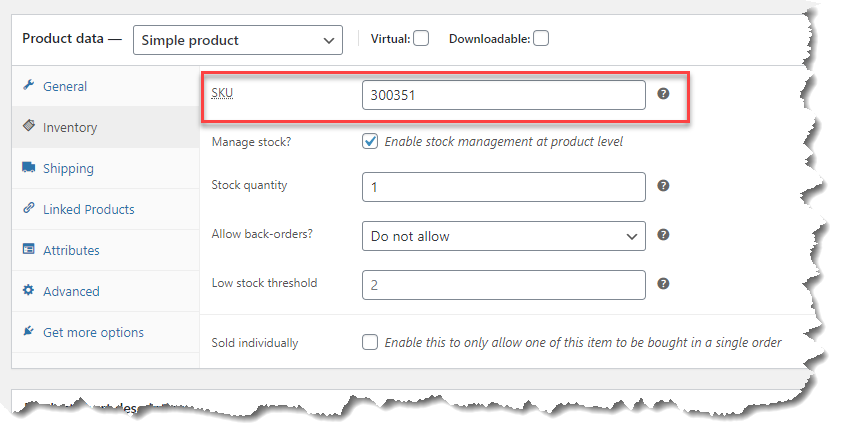Uncheck Enable stock management at product level
The width and height of the screenshot is (844, 438).
tap(370, 142)
